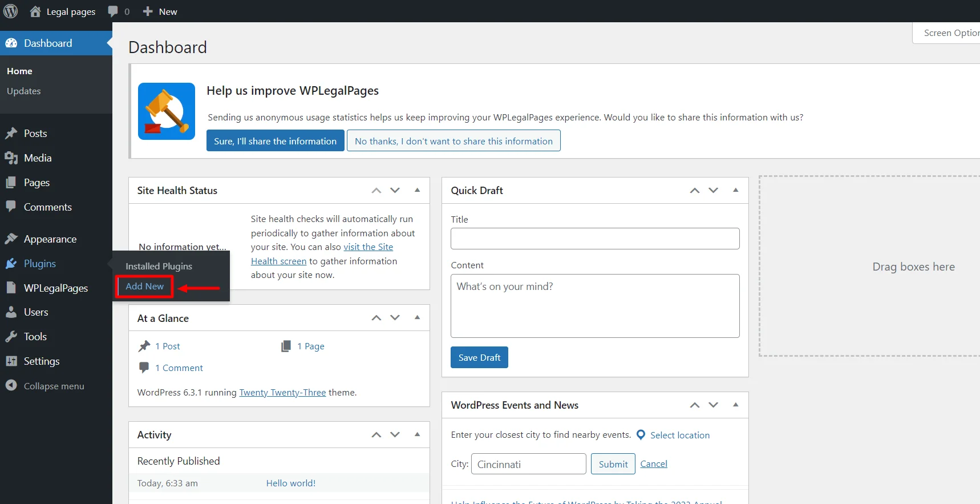Open the 1 Comment link
Viewport: 980px width, 504px height.
(x=179, y=368)
